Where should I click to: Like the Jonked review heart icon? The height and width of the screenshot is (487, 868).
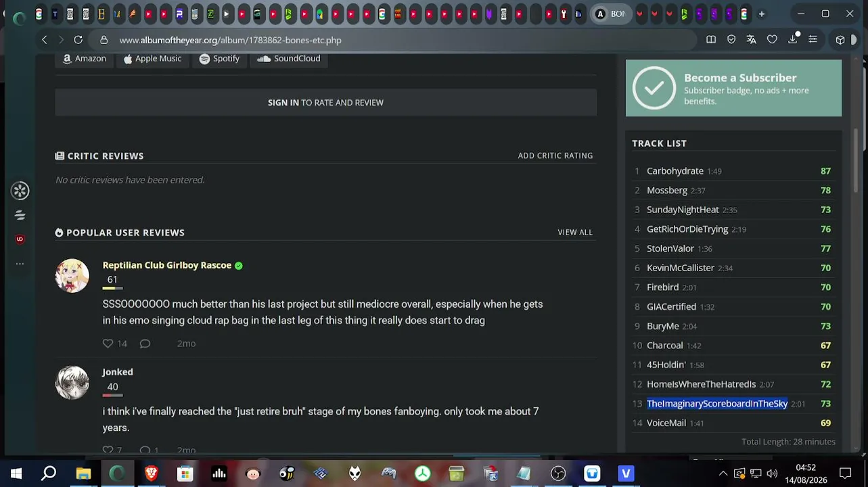pyautogui.click(x=108, y=450)
